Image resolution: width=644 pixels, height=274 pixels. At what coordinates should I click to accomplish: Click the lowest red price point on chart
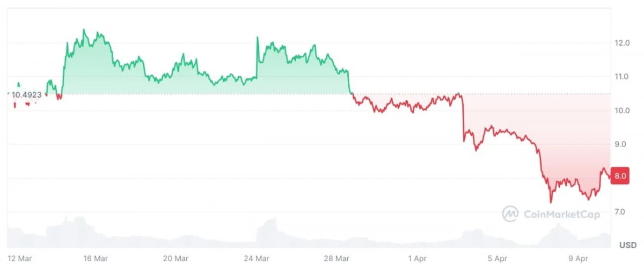pyautogui.click(x=551, y=202)
